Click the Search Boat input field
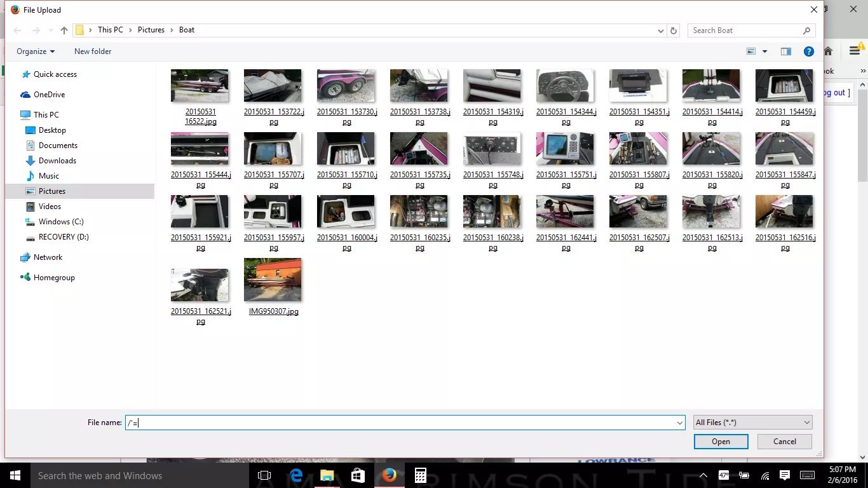Screen dimensions: 868x488 click(x=743, y=30)
